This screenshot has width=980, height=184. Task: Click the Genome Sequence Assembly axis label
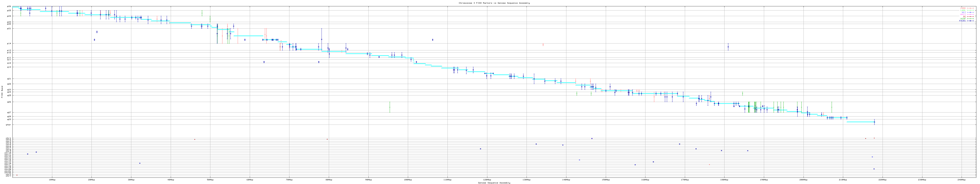[x=494, y=182]
